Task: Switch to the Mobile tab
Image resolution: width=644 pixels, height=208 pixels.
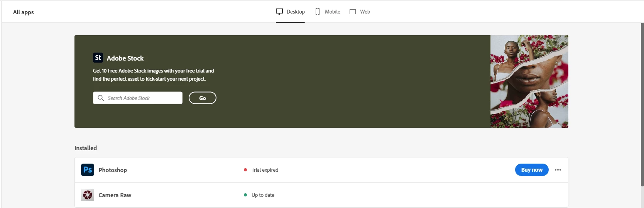Action: pos(328,12)
